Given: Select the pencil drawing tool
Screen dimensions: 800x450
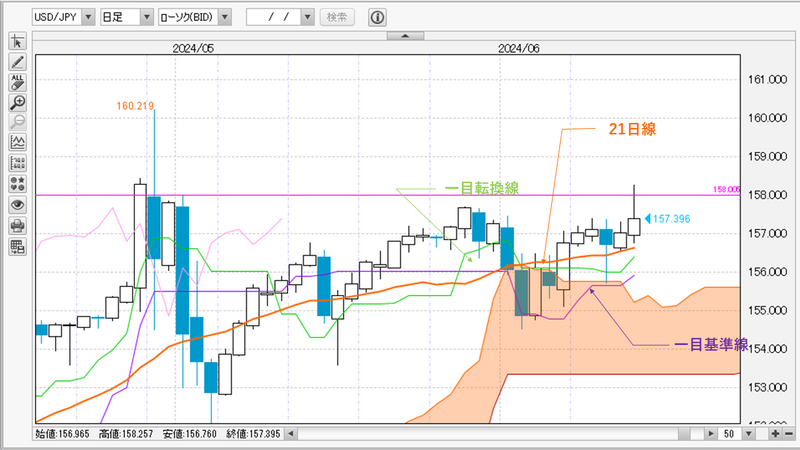Looking at the screenshot, I should pyautogui.click(x=17, y=62).
